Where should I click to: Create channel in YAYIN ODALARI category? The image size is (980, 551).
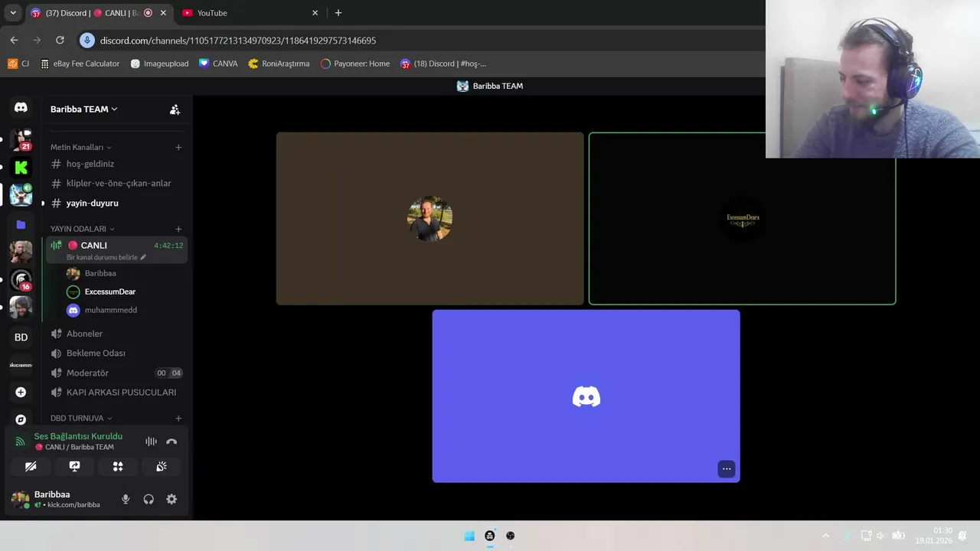[x=178, y=229]
